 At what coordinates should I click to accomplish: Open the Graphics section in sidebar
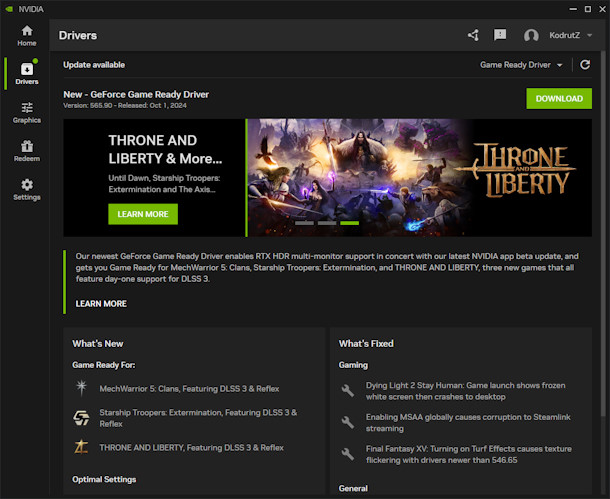pyautogui.click(x=26, y=112)
